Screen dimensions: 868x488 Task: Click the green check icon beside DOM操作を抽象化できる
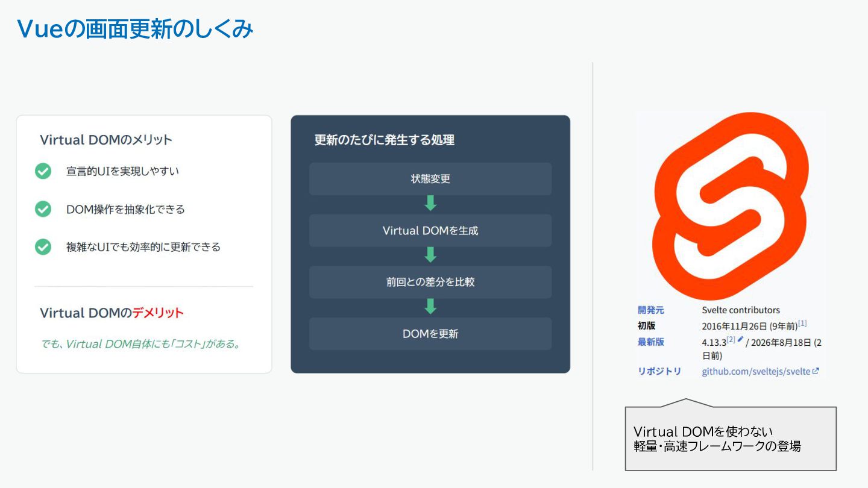click(x=43, y=209)
